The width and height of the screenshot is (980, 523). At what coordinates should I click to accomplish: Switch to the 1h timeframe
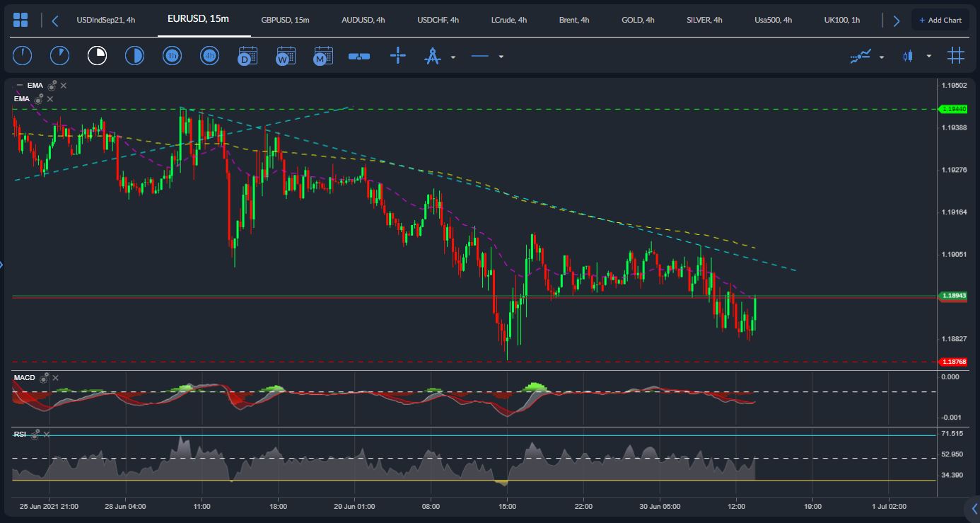[x=172, y=55]
